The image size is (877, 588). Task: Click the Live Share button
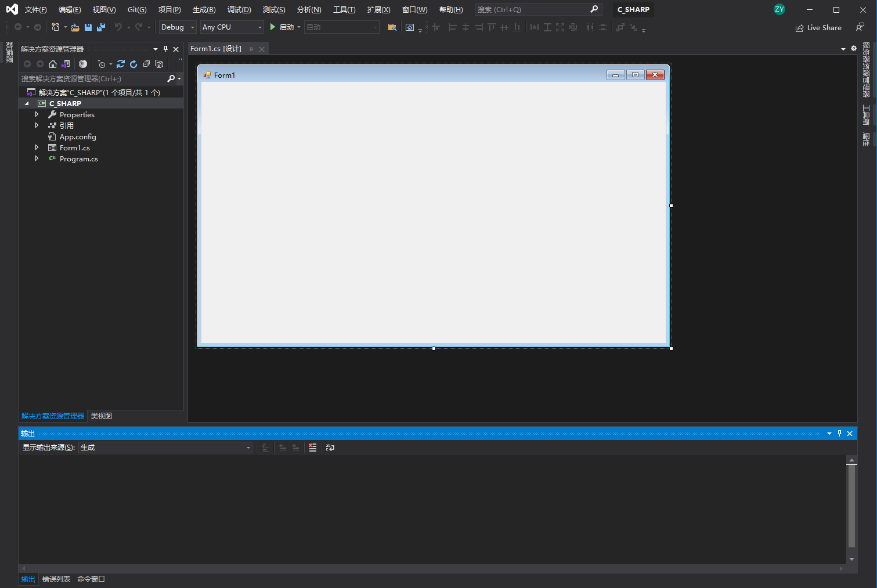(818, 28)
